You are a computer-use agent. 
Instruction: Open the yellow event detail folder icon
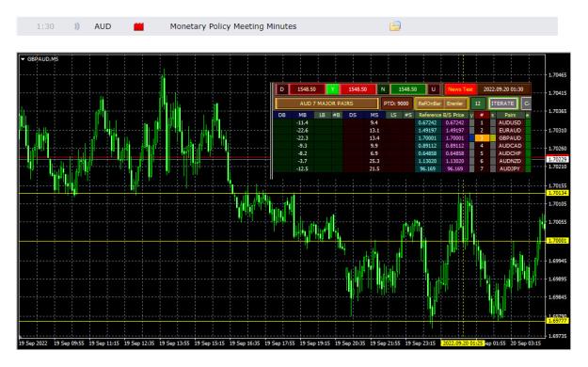[395, 26]
